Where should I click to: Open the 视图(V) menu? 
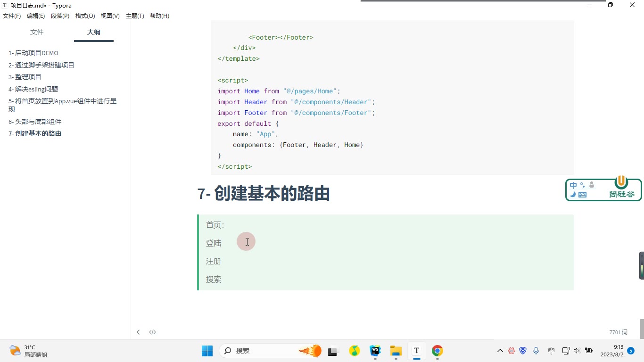(110, 16)
